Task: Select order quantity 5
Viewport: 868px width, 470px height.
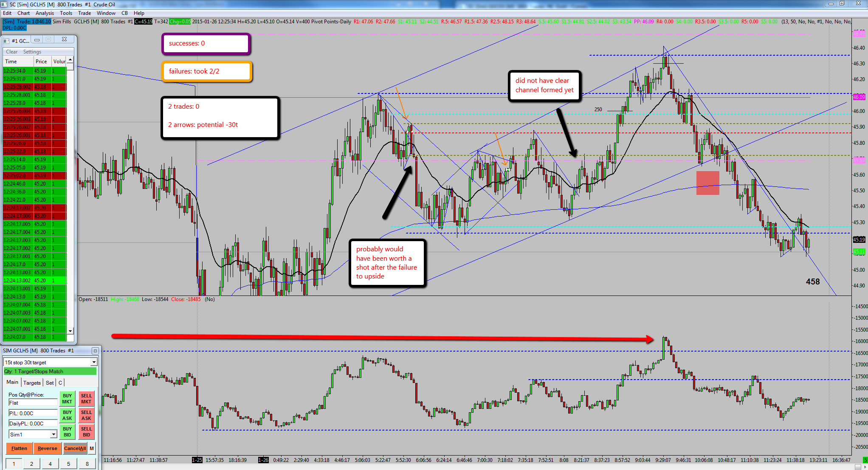Action: pyautogui.click(x=68, y=464)
